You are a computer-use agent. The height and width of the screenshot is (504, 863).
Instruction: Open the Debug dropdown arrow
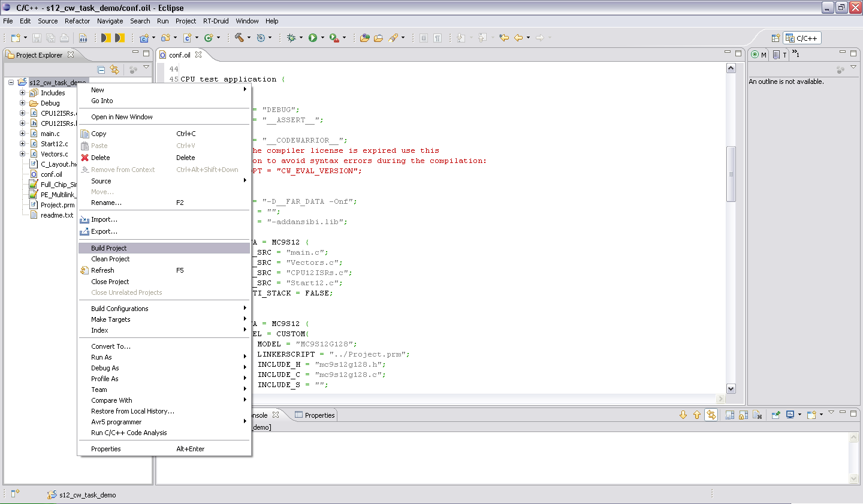[x=301, y=38]
